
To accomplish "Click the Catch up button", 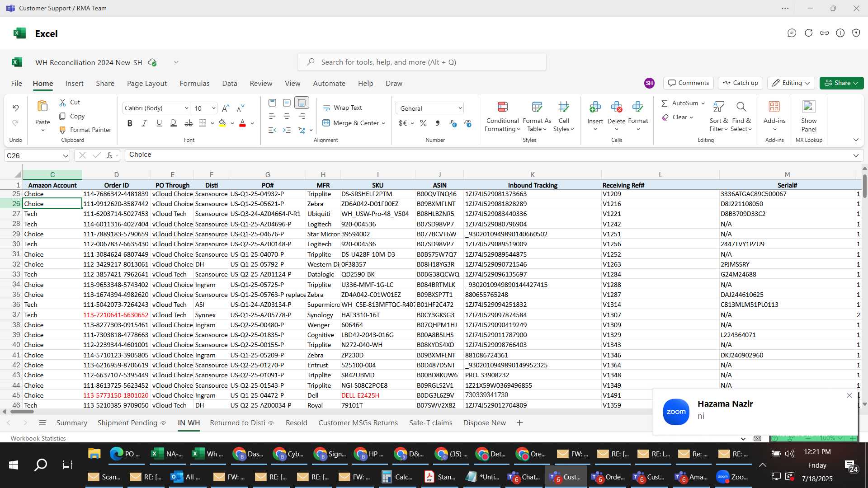I will 741,83.
